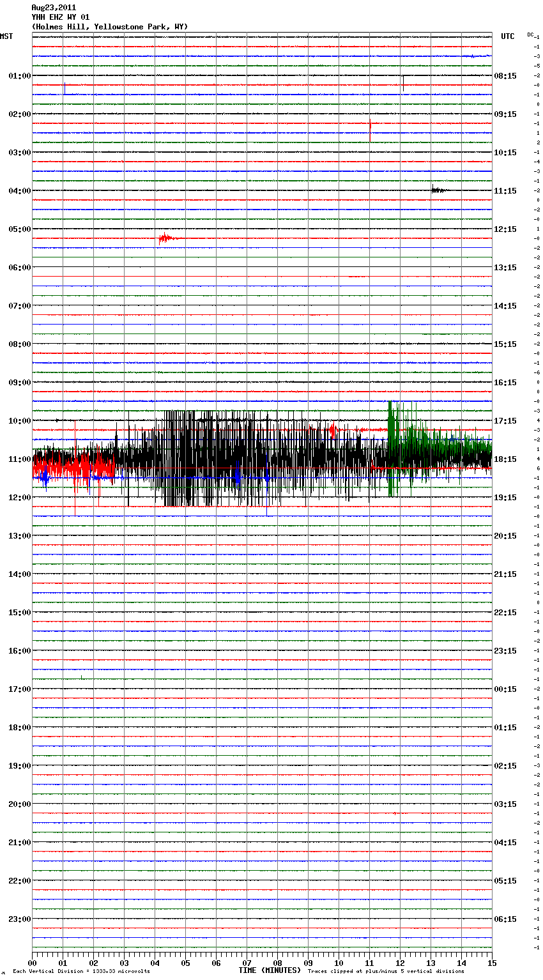The width and height of the screenshot is (543, 980).
Task: Select the 17:00 MST time label
Action: (x=19, y=689)
